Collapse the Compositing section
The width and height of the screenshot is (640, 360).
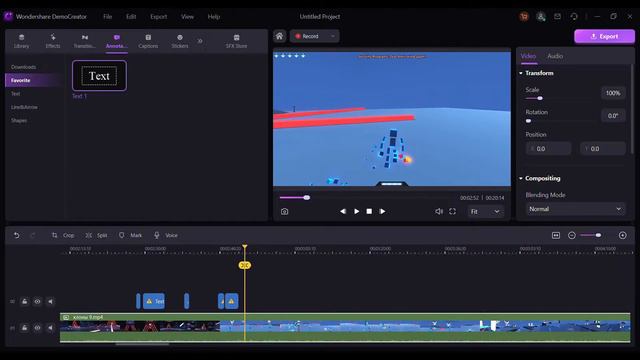(x=521, y=178)
